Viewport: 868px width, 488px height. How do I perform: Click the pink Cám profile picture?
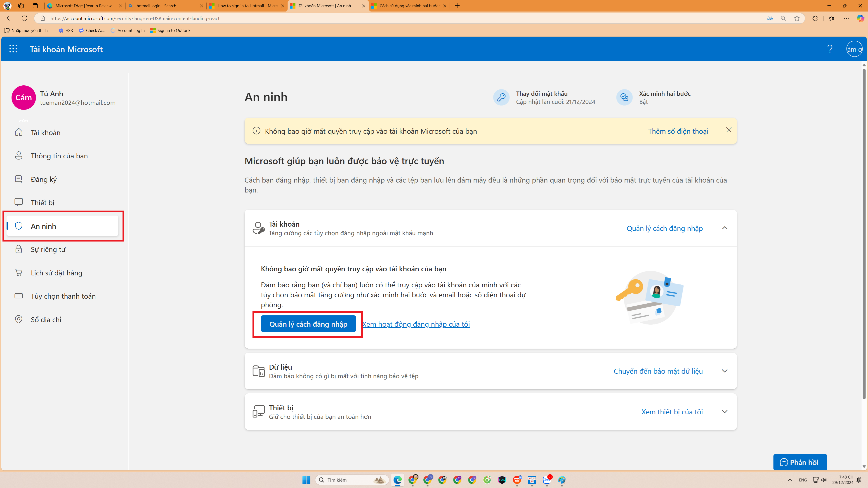[x=24, y=97]
